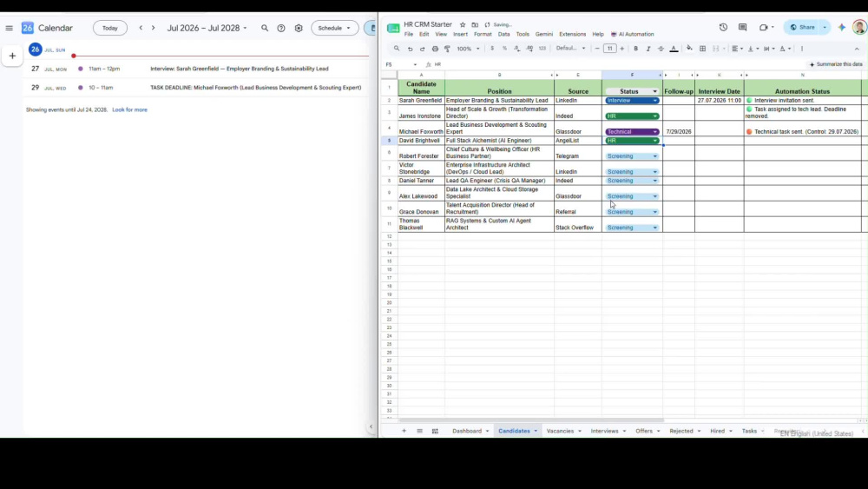Screen dimensions: 868x489
Task: Star the HR CRM Starter spreadsheet
Action: click(463, 25)
